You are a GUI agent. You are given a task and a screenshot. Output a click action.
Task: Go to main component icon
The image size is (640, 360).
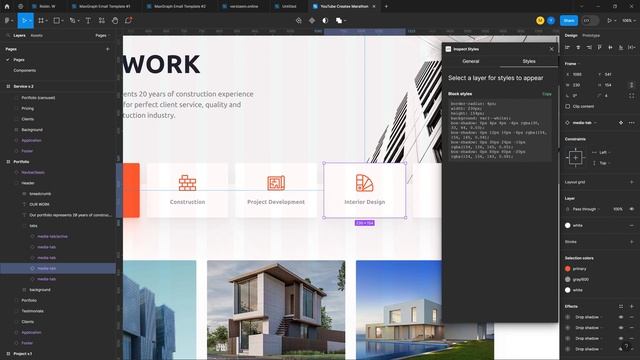pyautogui.click(x=621, y=122)
